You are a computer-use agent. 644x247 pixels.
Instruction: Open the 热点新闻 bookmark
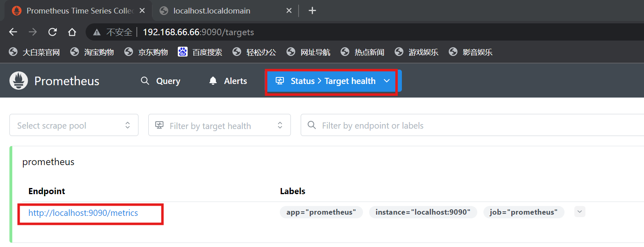point(362,52)
